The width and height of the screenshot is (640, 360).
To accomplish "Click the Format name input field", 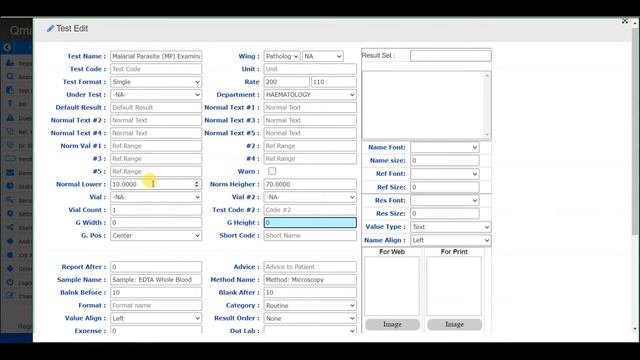I will [156, 305].
